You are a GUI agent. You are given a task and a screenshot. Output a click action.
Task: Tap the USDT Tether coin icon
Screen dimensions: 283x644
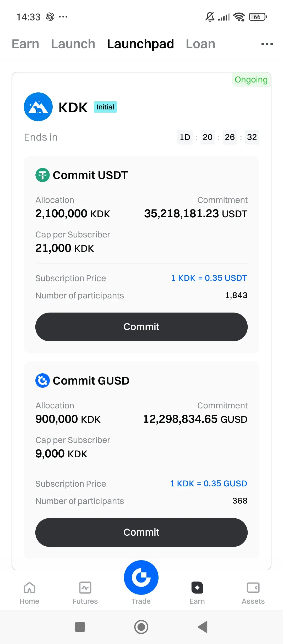[42, 175]
